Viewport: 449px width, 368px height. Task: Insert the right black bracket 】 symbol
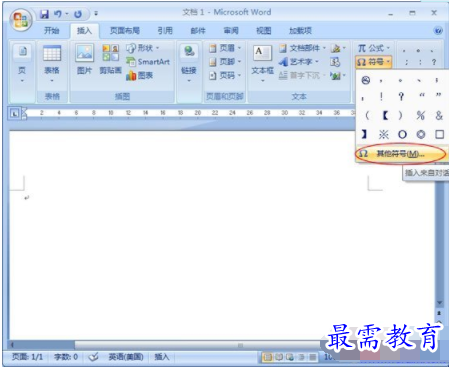(x=364, y=134)
